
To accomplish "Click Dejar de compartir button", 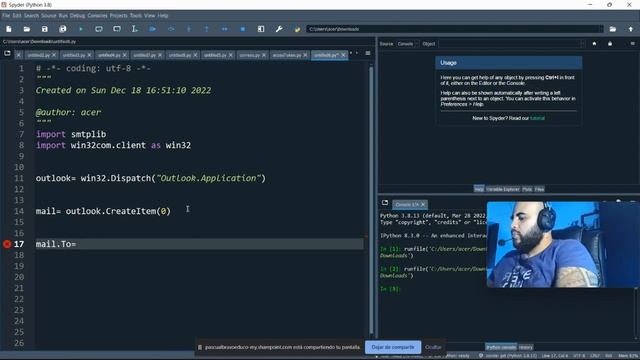I will point(393,347).
